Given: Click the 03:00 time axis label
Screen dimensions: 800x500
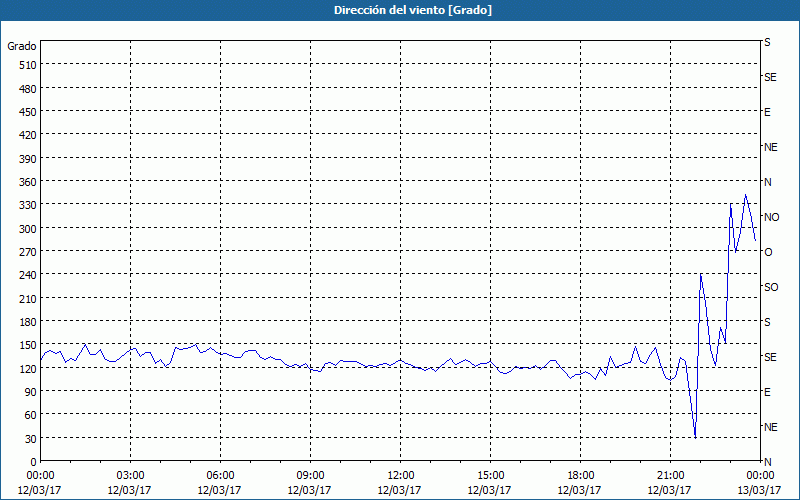Looking at the screenshot, I should coord(130,476).
